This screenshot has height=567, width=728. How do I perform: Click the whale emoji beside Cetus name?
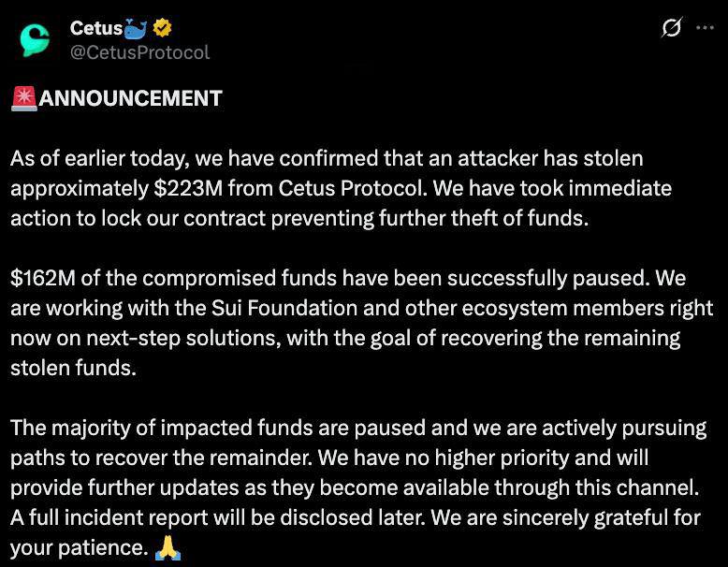(136, 29)
